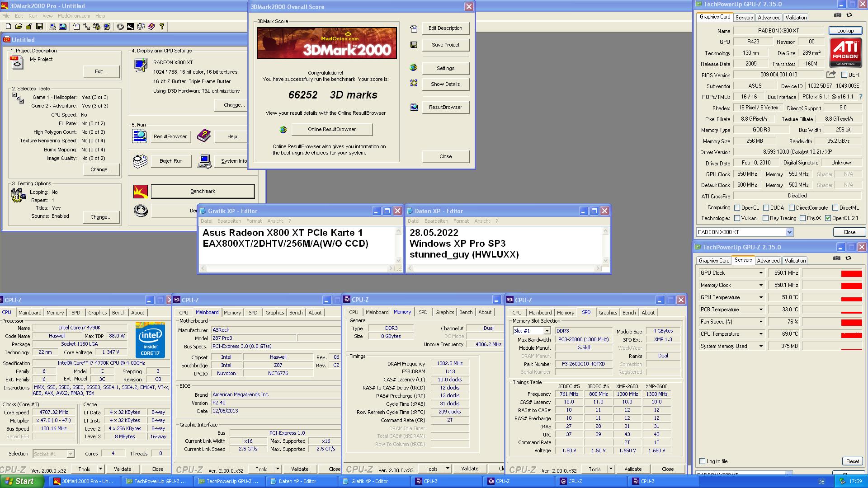Screen dimensions: 868x488
Task: Click the refresh icon in the GPU-Z Graphics Card window
Action: [x=849, y=15]
